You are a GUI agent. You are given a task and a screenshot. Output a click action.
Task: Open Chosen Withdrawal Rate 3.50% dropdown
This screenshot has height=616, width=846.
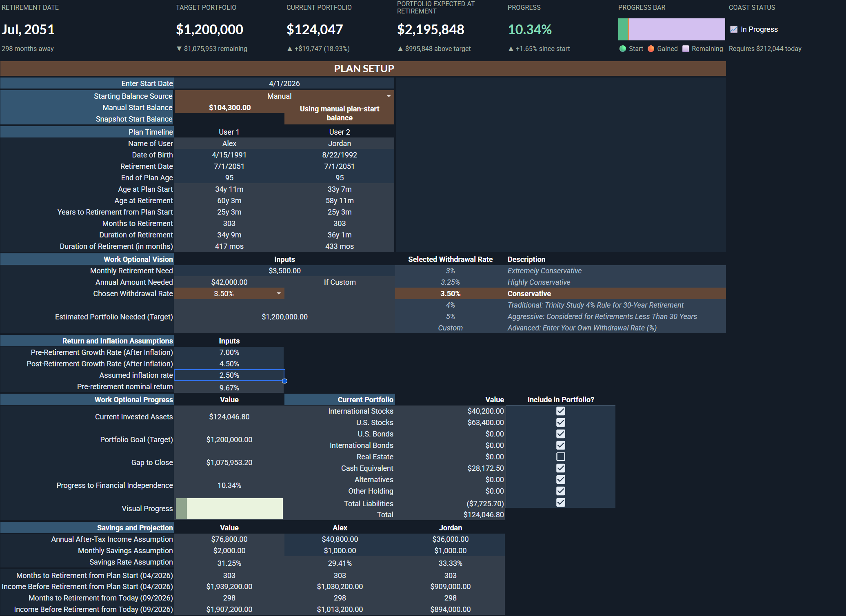[278, 293]
